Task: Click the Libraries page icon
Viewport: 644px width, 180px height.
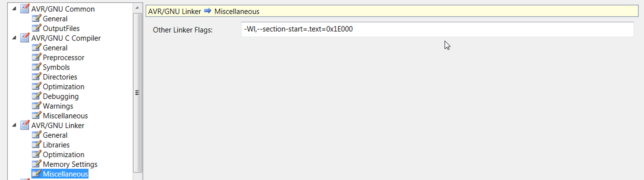Action: pyautogui.click(x=36, y=144)
